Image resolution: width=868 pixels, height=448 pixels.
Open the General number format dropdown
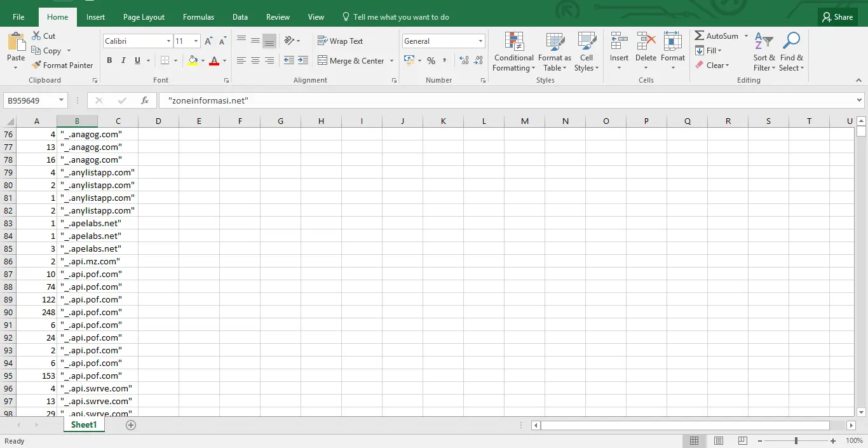pos(480,41)
